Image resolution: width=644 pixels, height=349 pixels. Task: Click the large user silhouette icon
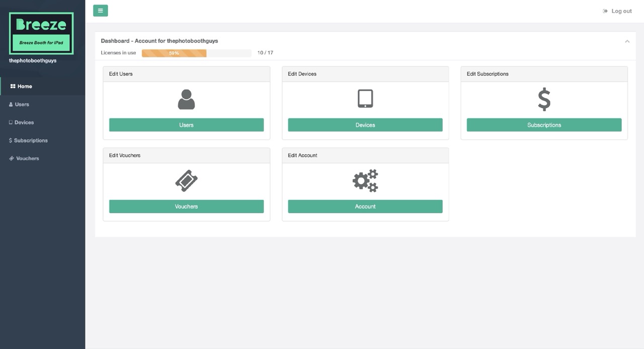click(x=186, y=99)
